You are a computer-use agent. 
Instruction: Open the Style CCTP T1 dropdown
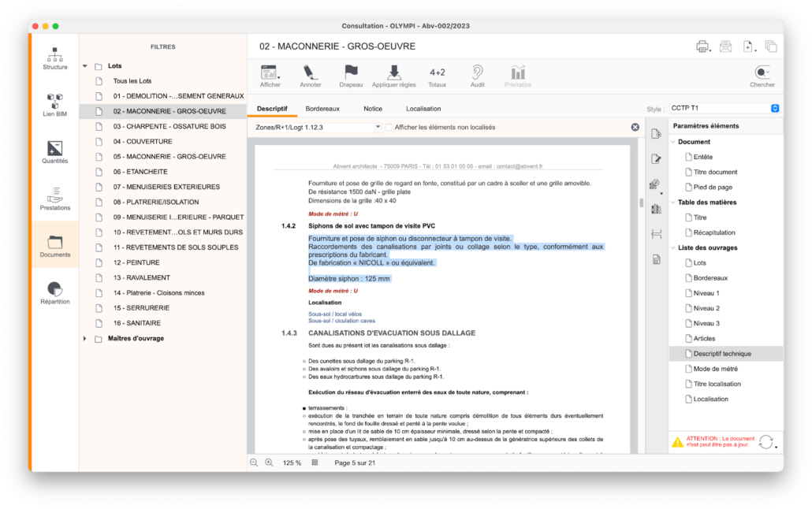tap(724, 108)
